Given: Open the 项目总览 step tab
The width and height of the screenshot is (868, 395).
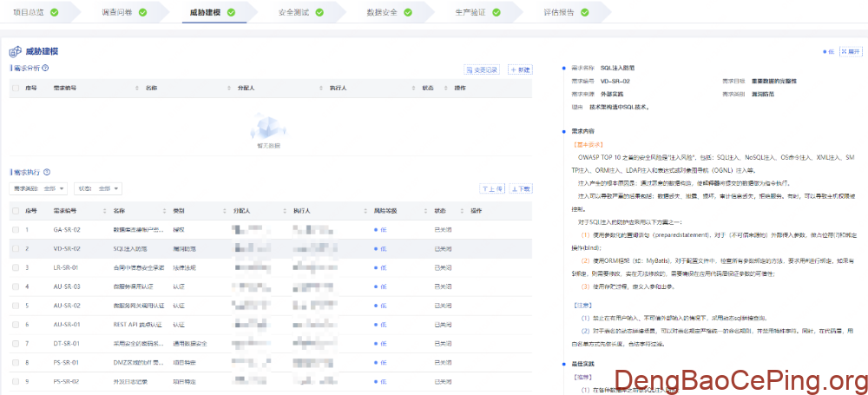Looking at the screenshot, I should pos(36,12).
